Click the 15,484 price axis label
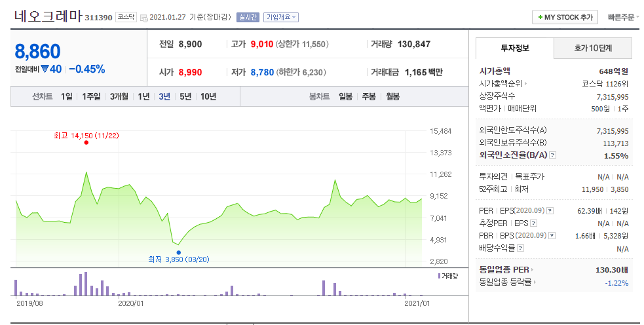The height and width of the screenshot is (325, 644). pos(441,131)
